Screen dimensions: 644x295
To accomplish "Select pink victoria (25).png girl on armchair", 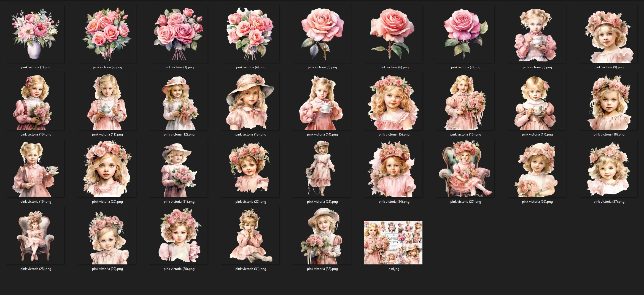I will pyautogui.click(x=465, y=169).
